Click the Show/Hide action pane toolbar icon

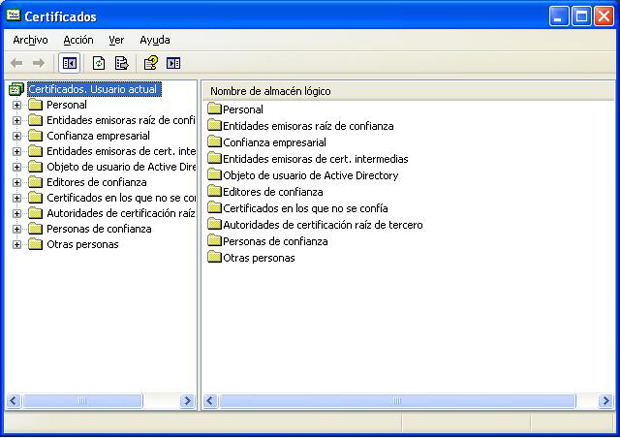[x=174, y=63]
